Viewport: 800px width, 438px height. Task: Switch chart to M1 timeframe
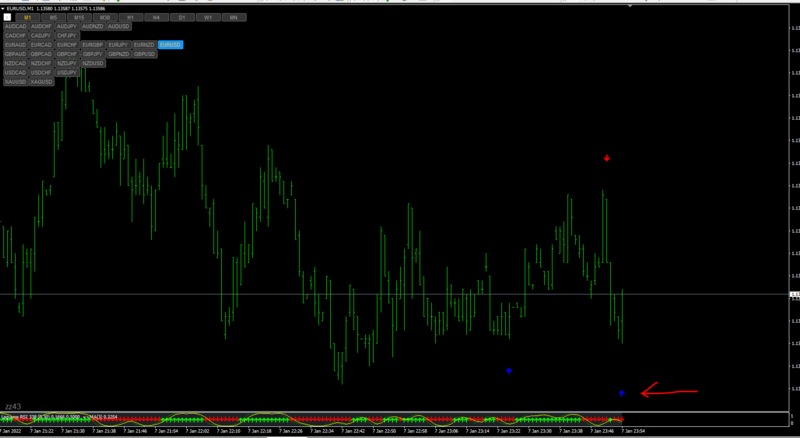click(x=28, y=17)
